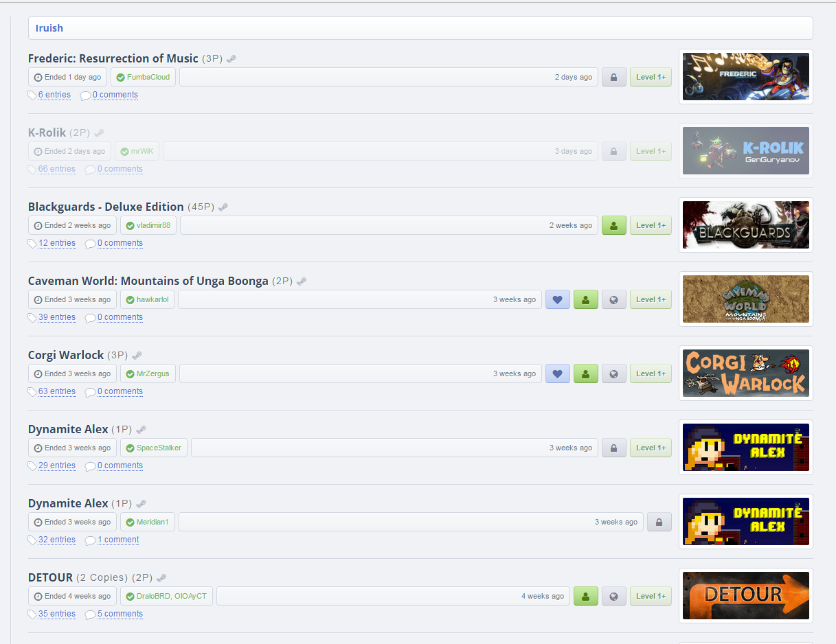Click the lock icon on Frederic giveaway row
Screen dimensions: 836x644
(614, 77)
